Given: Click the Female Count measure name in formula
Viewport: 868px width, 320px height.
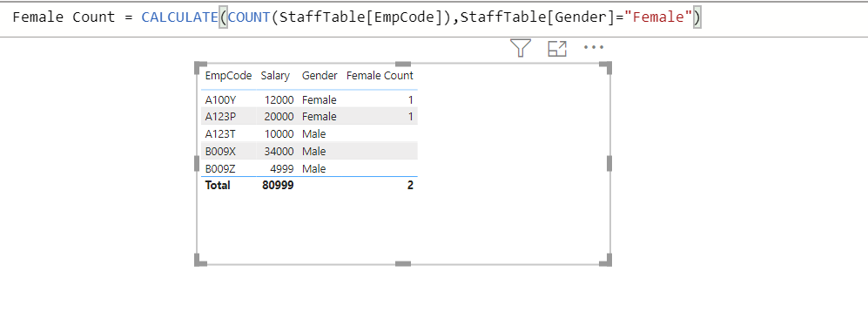Looking at the screenshot, I should [64, 17].
